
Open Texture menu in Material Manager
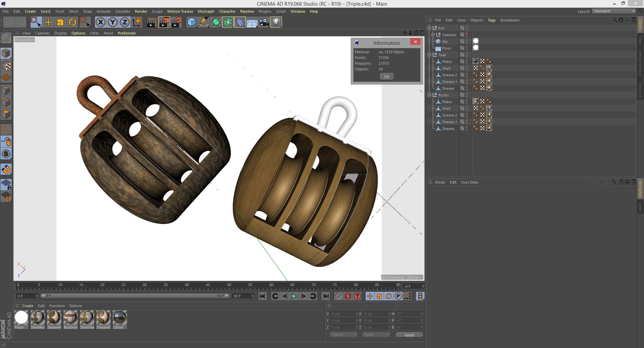tap(75, 306)
